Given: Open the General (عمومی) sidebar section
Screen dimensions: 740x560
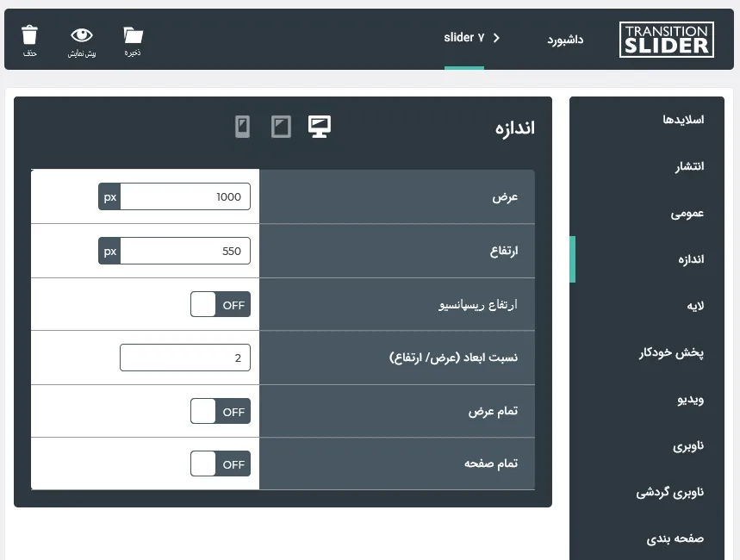Looking at the screenshot, I should point(687,214).
